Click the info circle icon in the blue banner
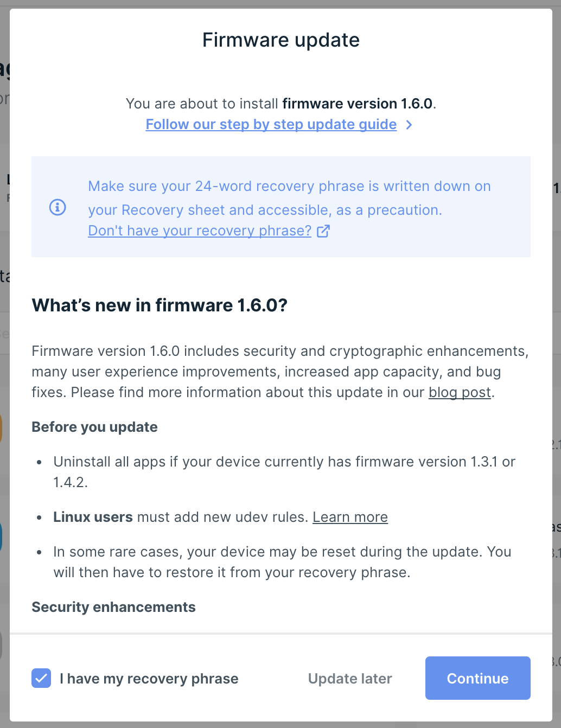Viewport: 561px width, 728px height. 58,207
